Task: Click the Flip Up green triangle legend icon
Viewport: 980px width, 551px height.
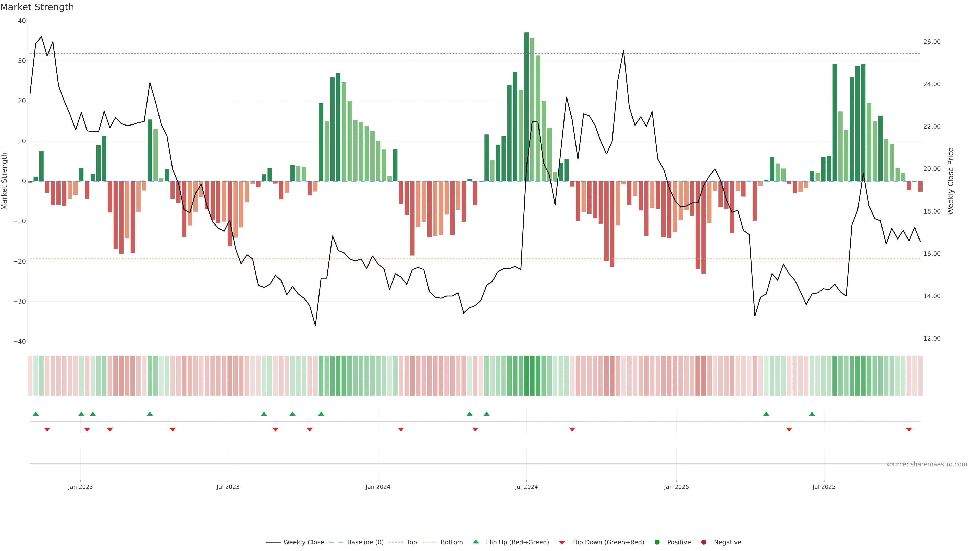Action: pos(475,542)
